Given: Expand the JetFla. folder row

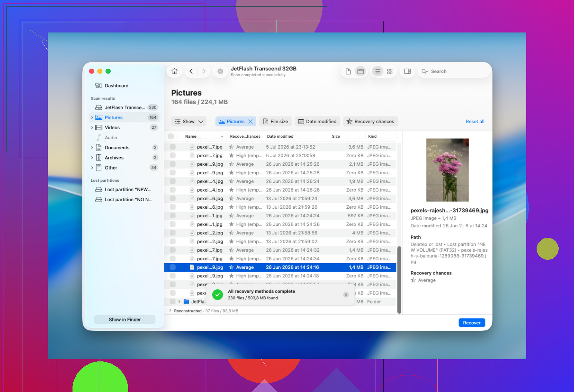Looking at the screenshot, I should coord(179,302).
